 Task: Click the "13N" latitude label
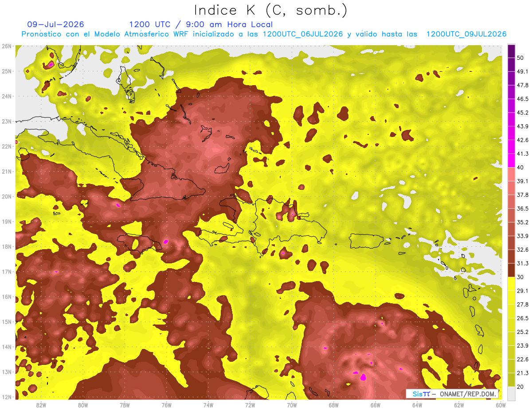pos(7,372)
